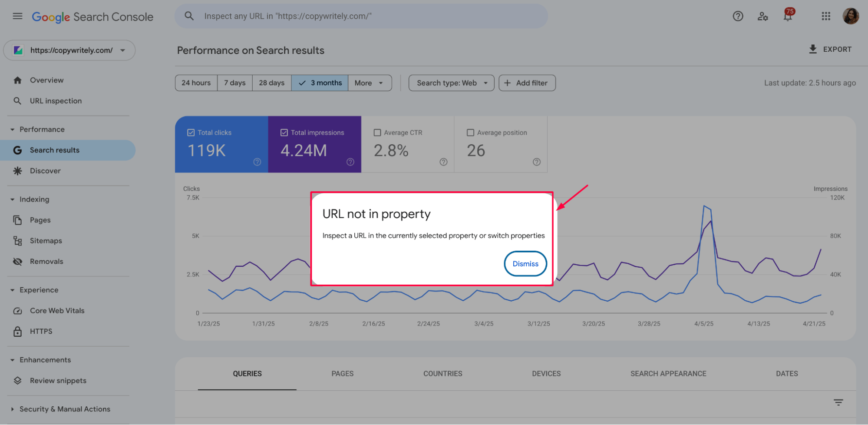The width and height of the screenshot is (868, 425).
Task: Switch to the Pages tab
Action: (x=343, y=374)
